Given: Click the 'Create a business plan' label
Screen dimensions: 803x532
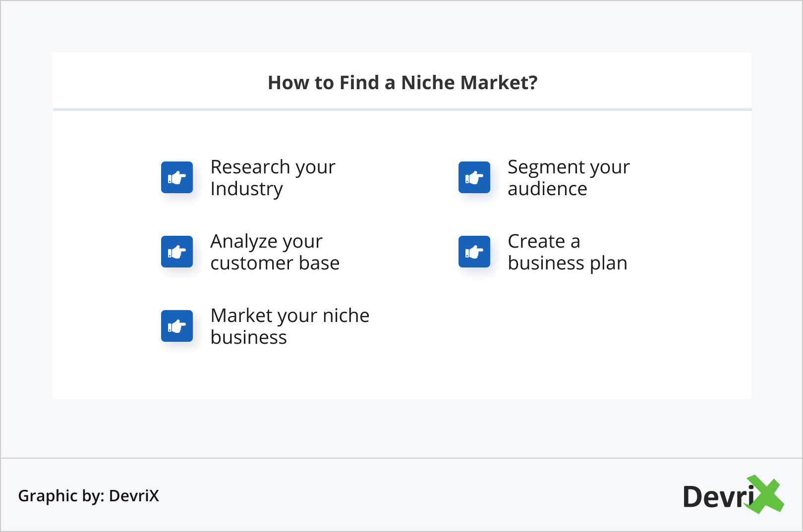Looking at the screenshot, I should click(x=568, y=252).
